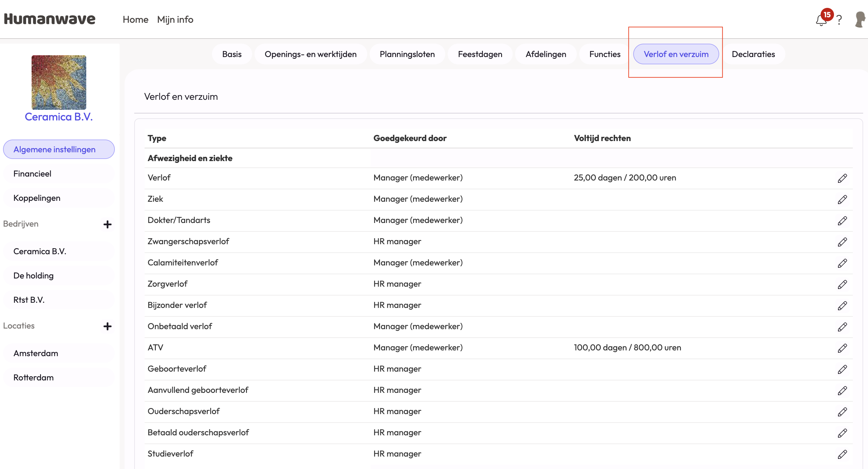Image resolution: width=868 pixels, height=469 pixels.
Task: Edit the ATV leave settings
Action: point(842,348)
